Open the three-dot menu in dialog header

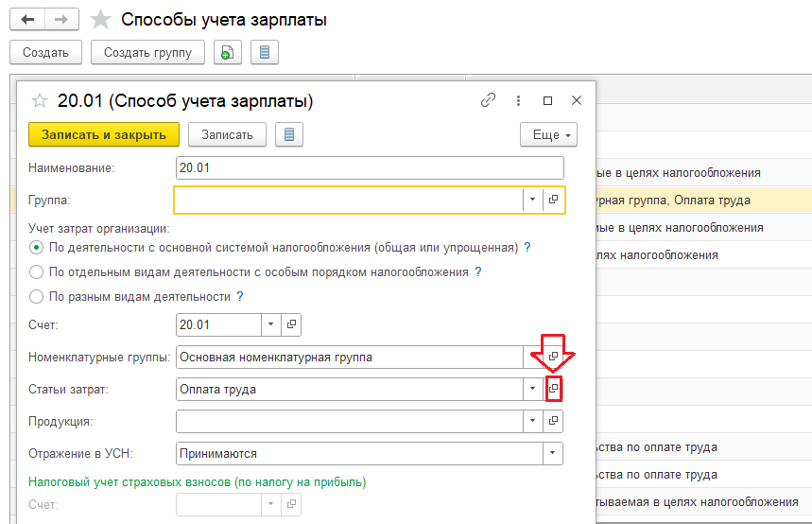coord(518,100)
